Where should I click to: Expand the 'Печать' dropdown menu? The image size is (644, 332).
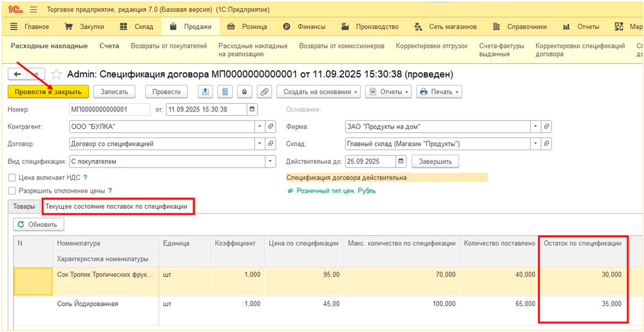439,92
